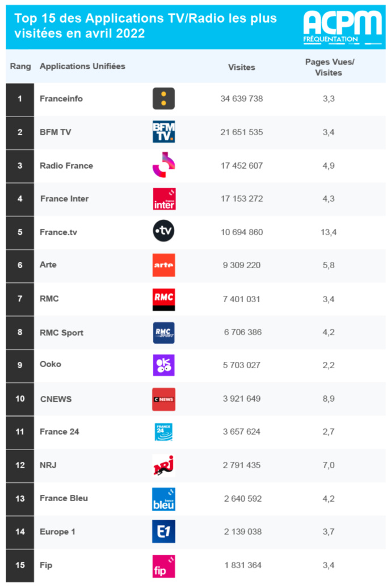Screen dimensions: 391x588
Task: Click the purple Ooko app icon
Action: coord(163,365)
